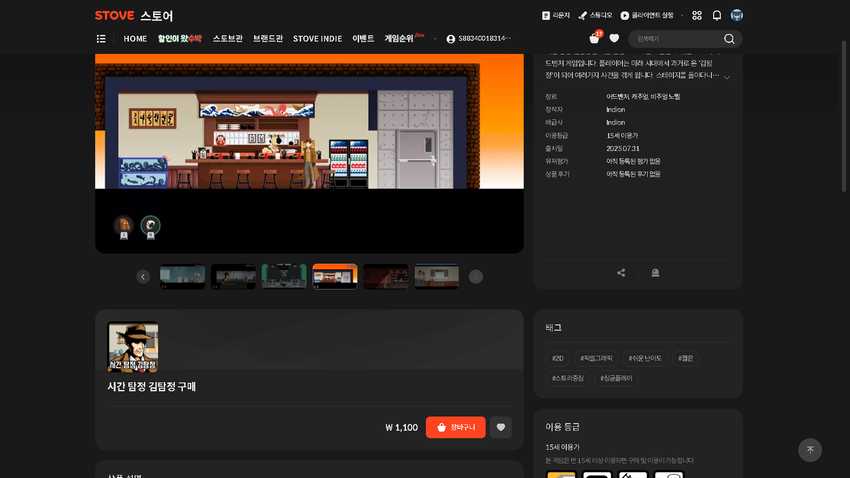Select the second screenshot thumbnail
850x478 pixels.
pos(233,276)
